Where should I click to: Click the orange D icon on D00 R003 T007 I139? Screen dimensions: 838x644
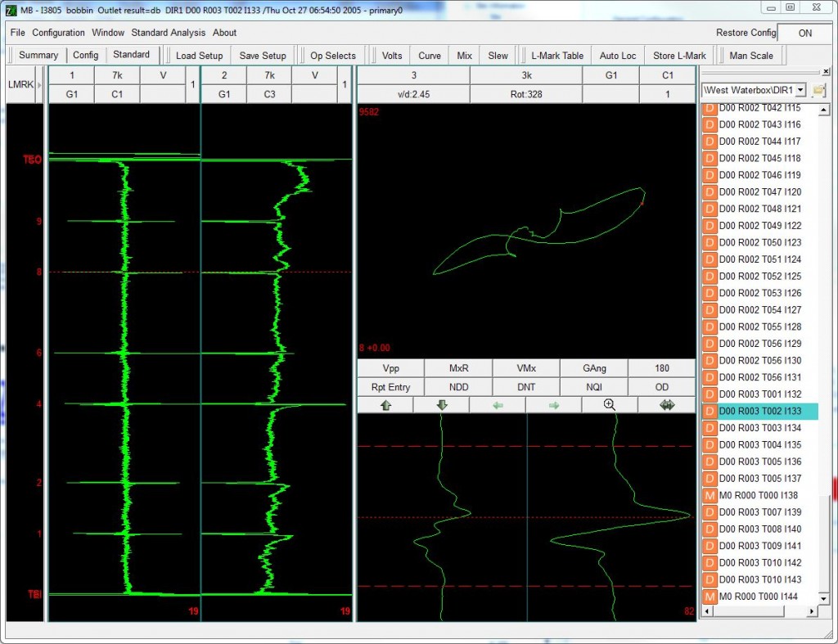pos(709,512)
